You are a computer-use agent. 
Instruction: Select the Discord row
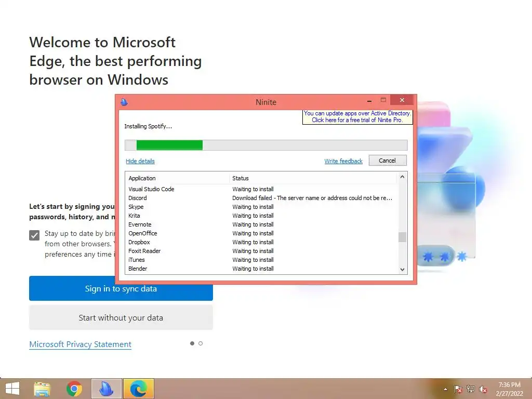coord(261,198)
